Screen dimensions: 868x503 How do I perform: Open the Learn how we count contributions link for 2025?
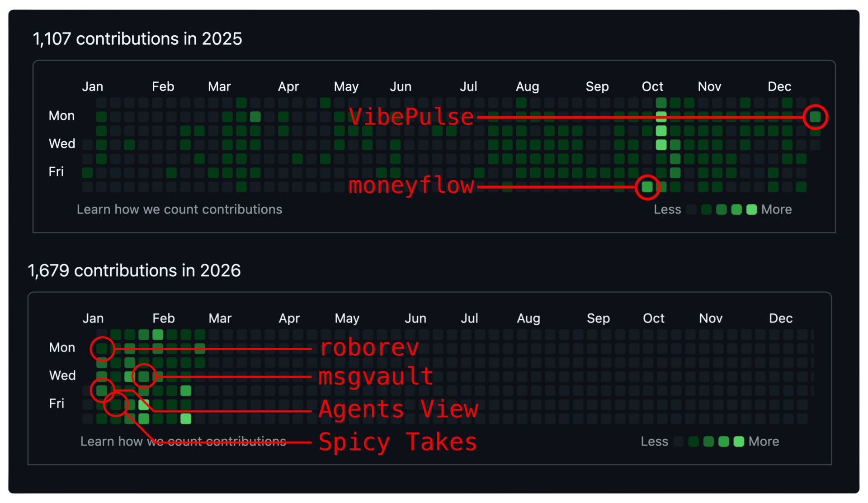tap(179, 209)
